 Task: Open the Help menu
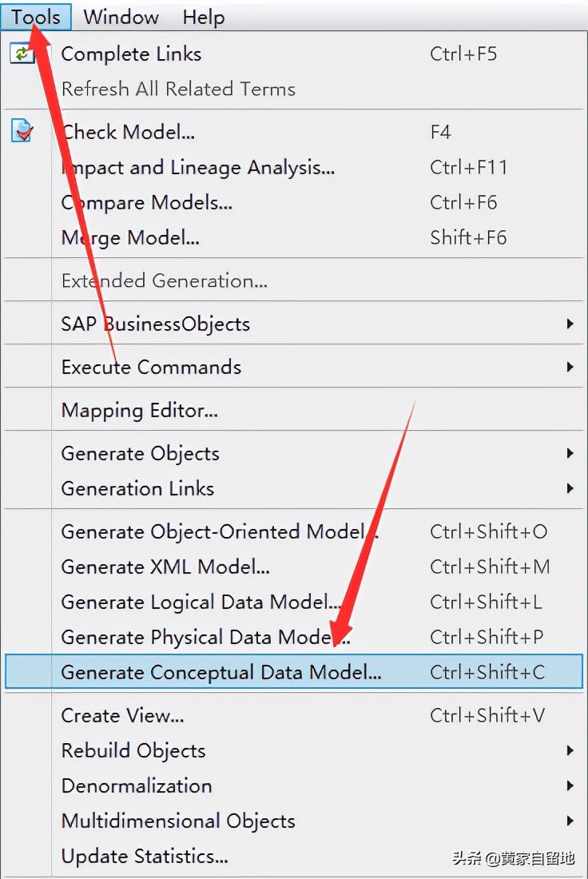coord(202,17)
